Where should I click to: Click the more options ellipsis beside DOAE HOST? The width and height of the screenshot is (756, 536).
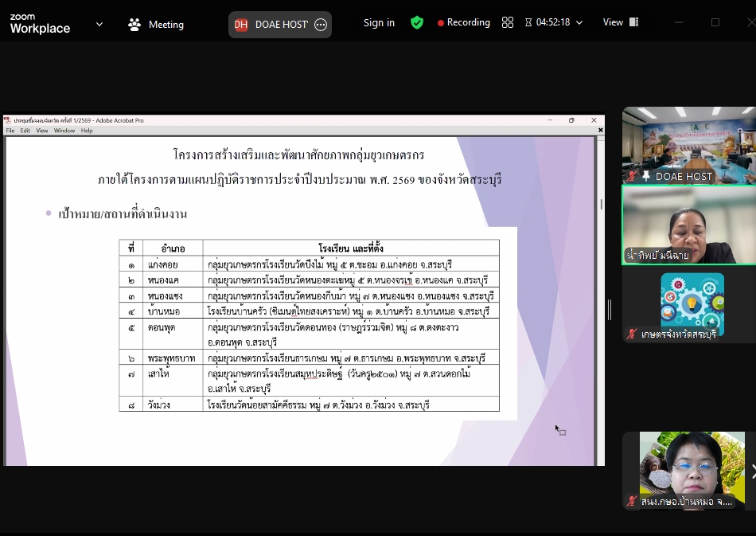321,25
